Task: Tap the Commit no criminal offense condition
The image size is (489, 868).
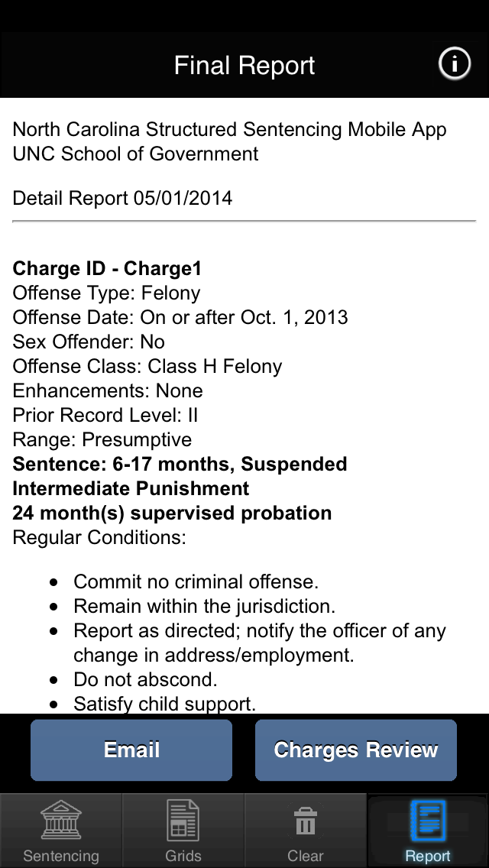Action: pos(196,582)
